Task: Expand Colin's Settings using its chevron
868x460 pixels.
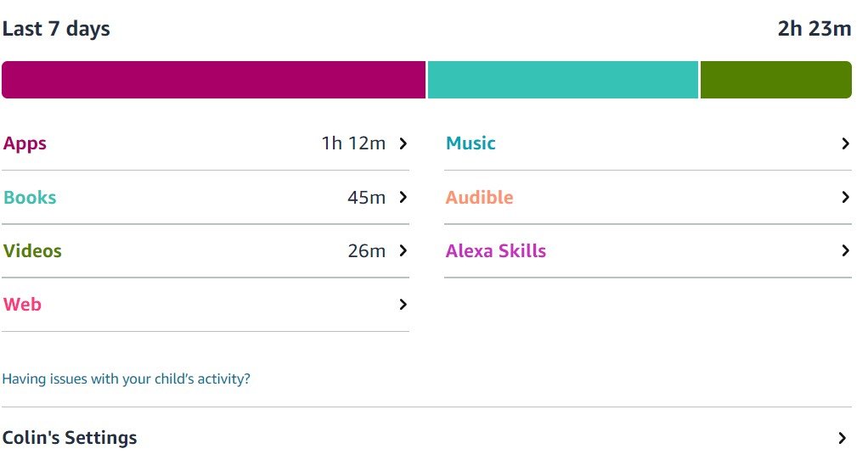Action: 842,439
